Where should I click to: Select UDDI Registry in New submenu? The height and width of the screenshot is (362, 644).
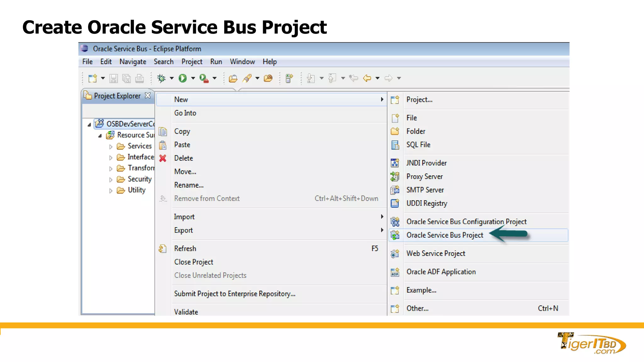[478, 204]
